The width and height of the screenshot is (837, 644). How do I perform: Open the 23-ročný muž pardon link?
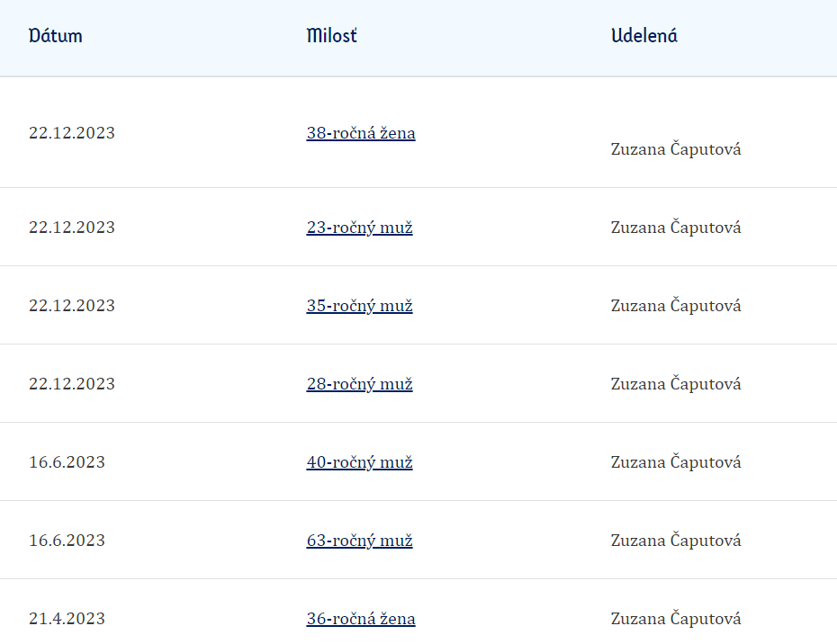click(x=359, y=228)
